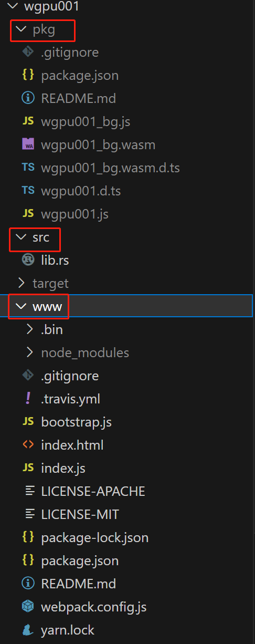This screenshot has height=644, width=255.
Task: Open package-lock.json in www
Action: click(94, 537)
